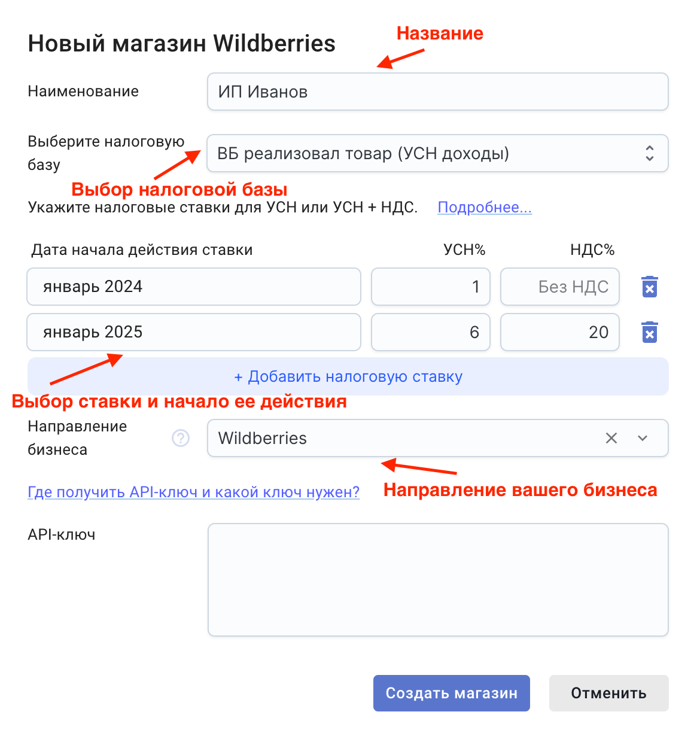Focus the API-ключ text area
Screen dimensions: 700x736
pyautogui.click(x=437, y=579)
